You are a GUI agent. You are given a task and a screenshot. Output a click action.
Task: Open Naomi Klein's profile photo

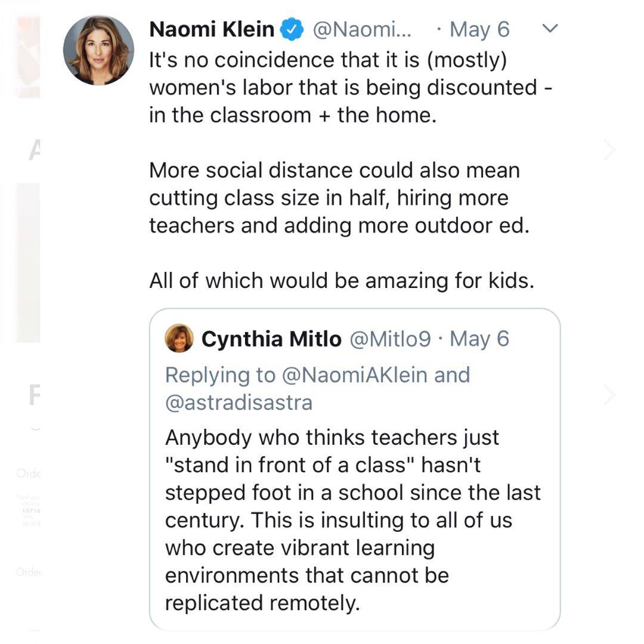click(98, 50)
